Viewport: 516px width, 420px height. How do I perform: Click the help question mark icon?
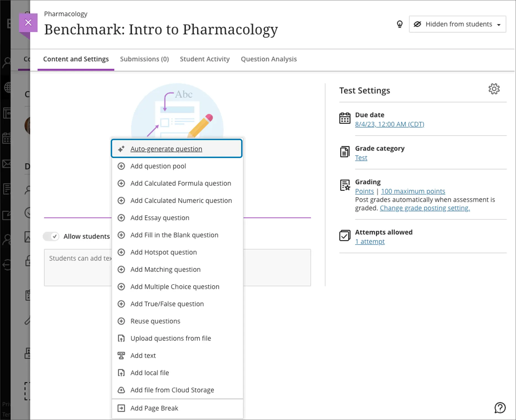tap(500, 408)
